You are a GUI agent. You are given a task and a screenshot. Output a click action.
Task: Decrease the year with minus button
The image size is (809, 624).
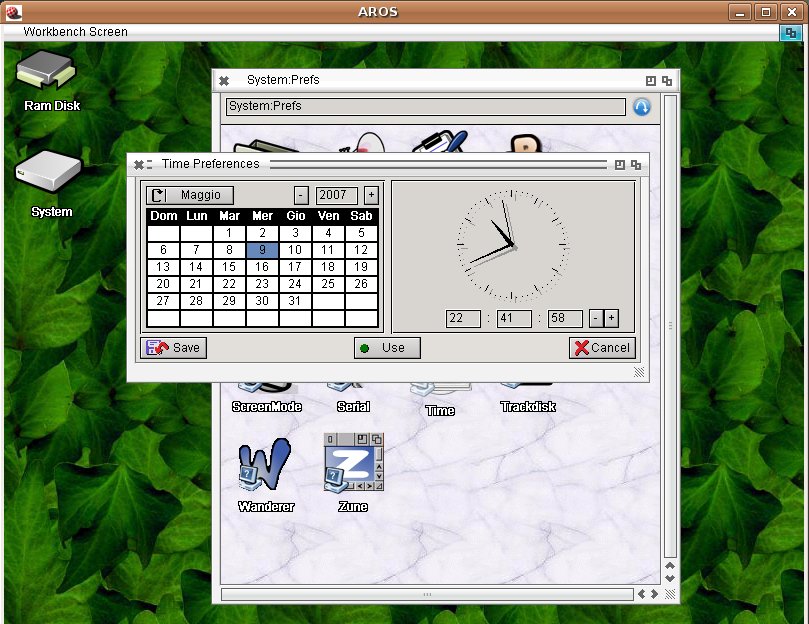click(301, 195)
